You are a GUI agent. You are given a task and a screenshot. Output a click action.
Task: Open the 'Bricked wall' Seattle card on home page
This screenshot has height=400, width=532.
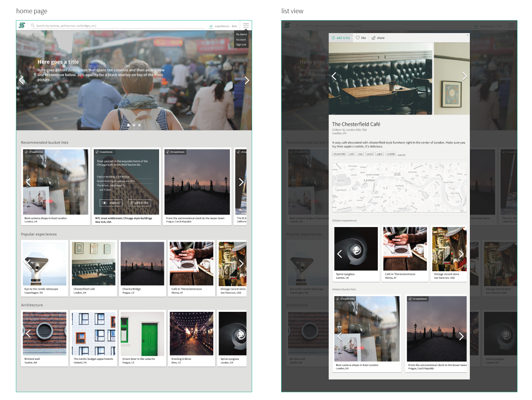coord(45,338)
